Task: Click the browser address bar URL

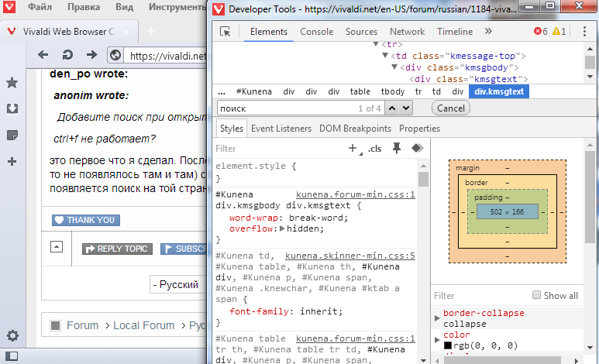Action: [167, 56]
